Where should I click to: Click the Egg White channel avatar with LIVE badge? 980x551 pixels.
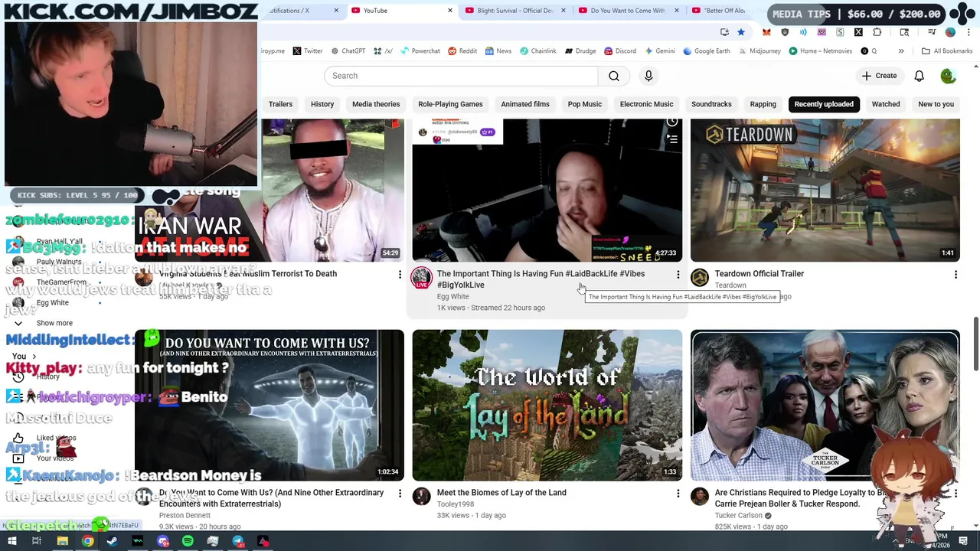(x=422, y=278)
